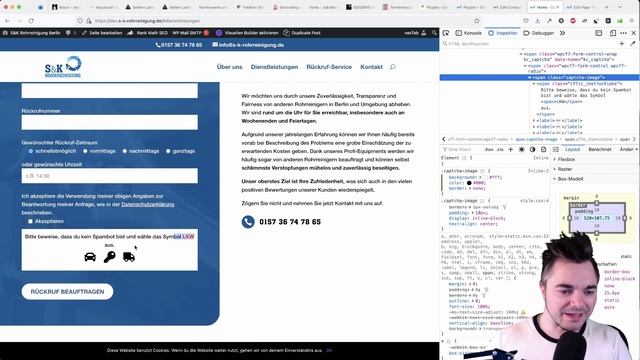This screenshot has height=360, width=640.
Task: Pick a color with the eyedropper icon
Action: coord(633,43)
